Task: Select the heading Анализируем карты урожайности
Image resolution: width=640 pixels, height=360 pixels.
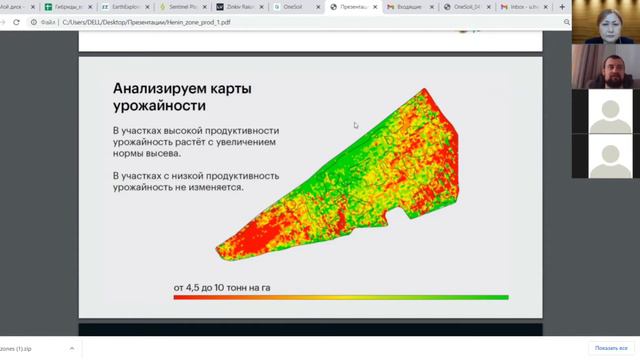Action: point(182,97)
